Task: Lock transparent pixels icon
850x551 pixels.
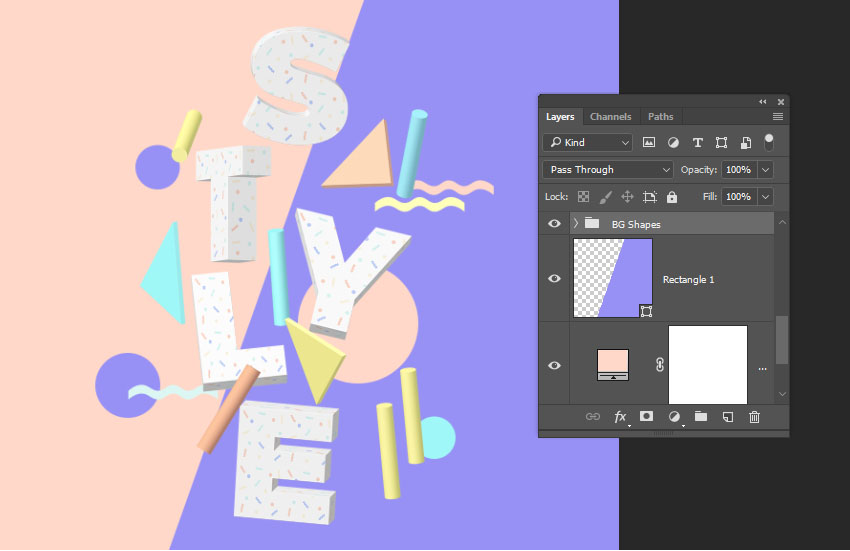Action: click(x=583, y=197)
